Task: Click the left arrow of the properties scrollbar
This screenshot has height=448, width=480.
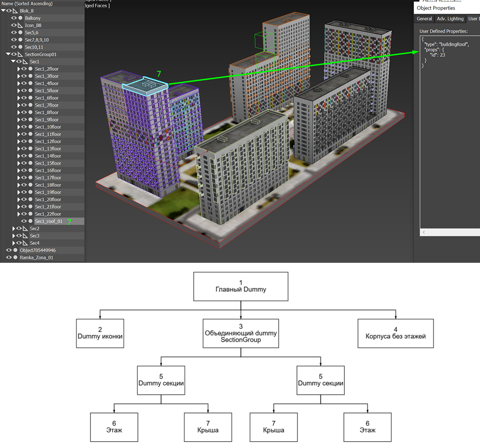Action: pyautogui.click(x=424, y=232)
